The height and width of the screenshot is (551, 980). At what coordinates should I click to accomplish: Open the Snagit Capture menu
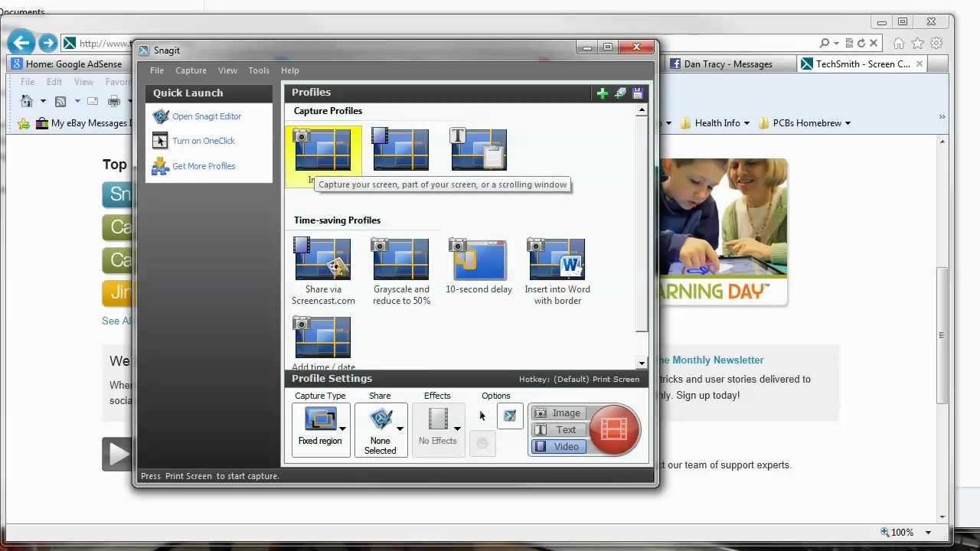[191, 70]
